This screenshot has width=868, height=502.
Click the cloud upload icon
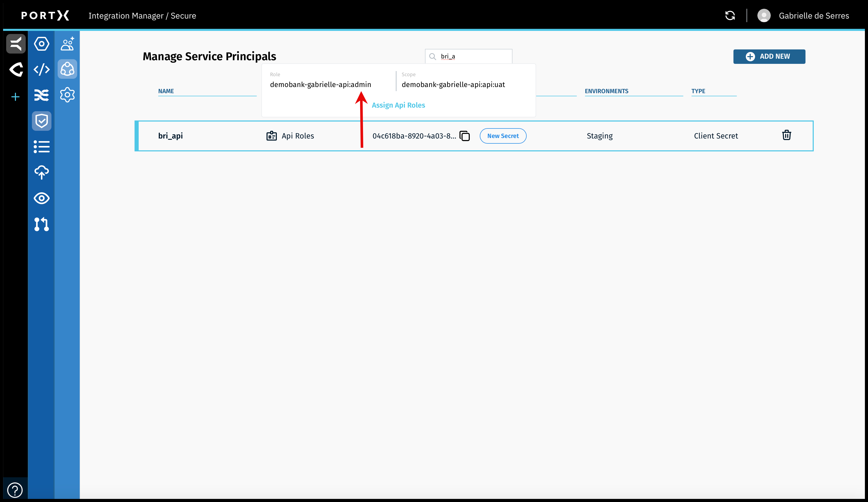[x=41, y=172]
